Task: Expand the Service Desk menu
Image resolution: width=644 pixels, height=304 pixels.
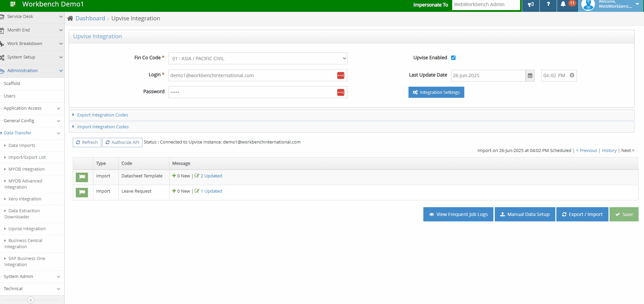Action: tap(61, 17)
